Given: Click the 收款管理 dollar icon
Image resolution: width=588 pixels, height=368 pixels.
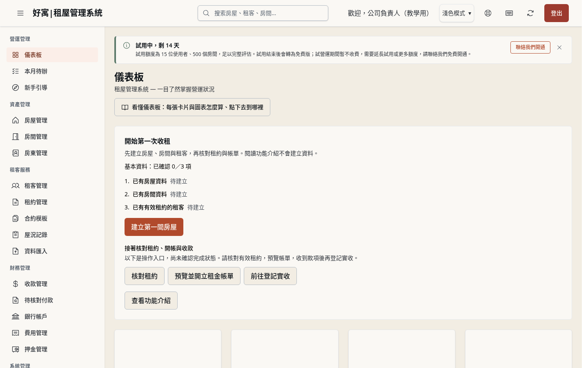Looking at the screenshot, I should click(x=16, y=284).
